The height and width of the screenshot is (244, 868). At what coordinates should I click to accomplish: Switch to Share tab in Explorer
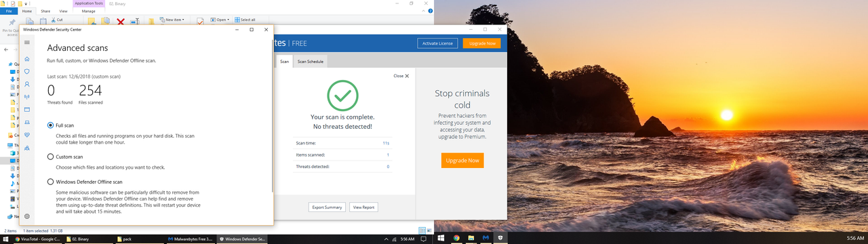[x=45, y=12]
